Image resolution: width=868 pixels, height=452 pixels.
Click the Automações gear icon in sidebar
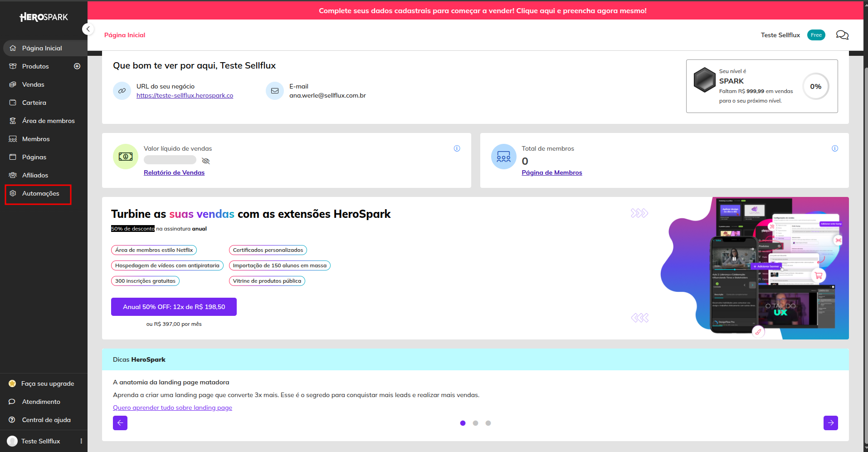coord(13,193)
